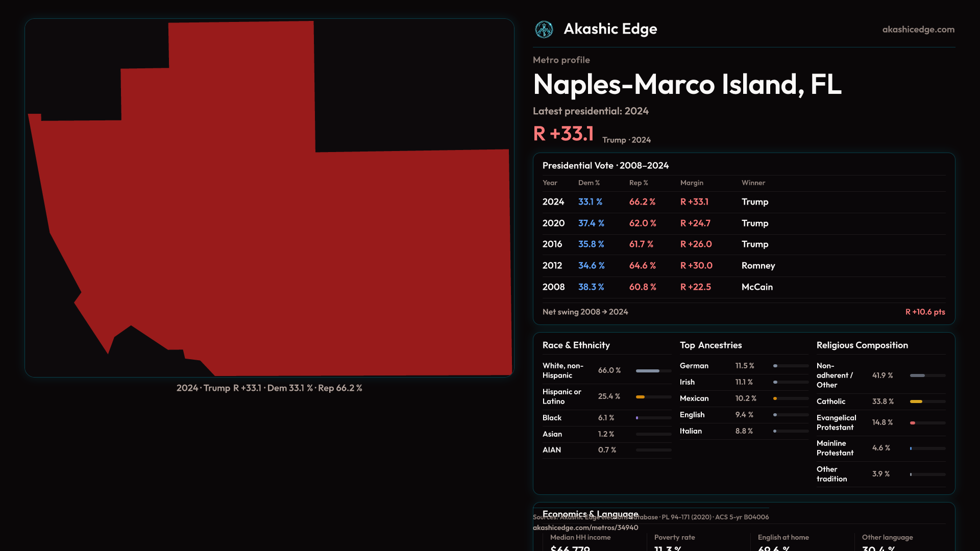Click the Net swing R +10.6 pts value
This screenshot has height=551, width=980.
(x=924, y=312)
